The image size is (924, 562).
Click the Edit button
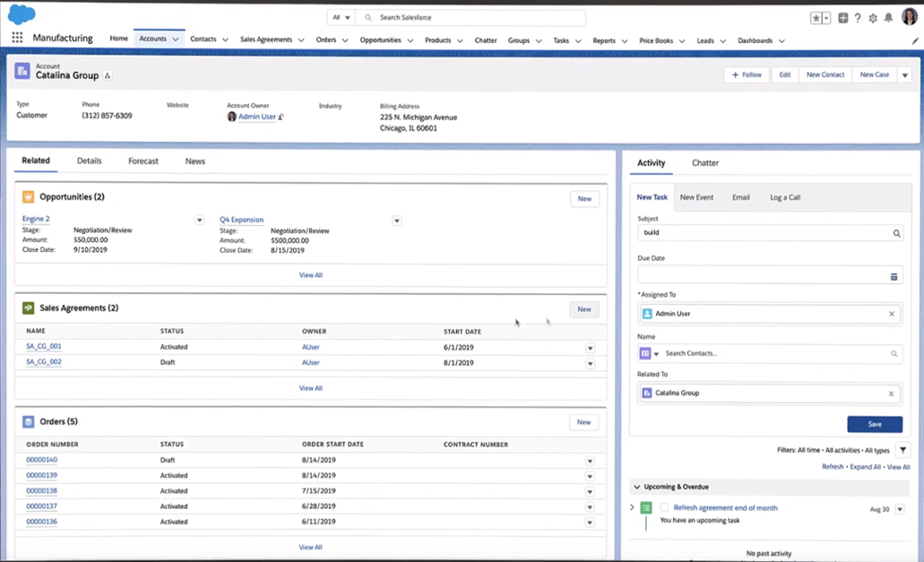[785, 74]
